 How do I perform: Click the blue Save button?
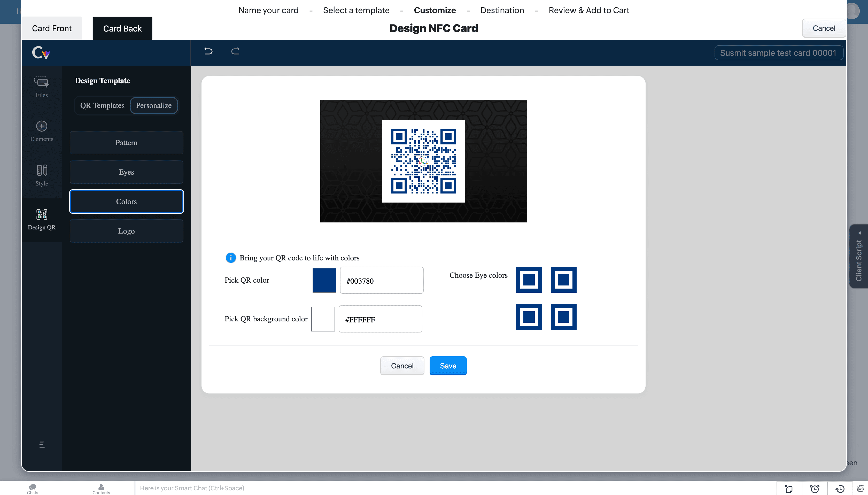pyautogui.click(x=448, y=366)
